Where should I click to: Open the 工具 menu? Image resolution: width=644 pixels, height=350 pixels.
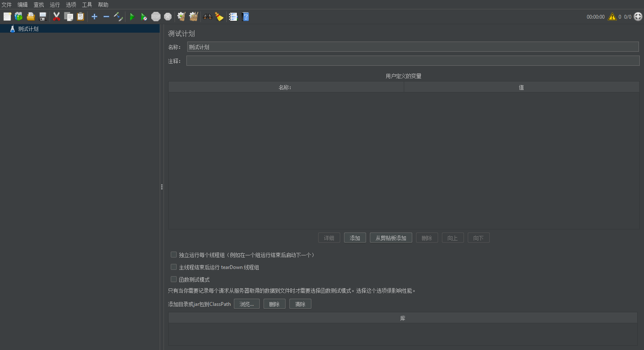(87, 5)
